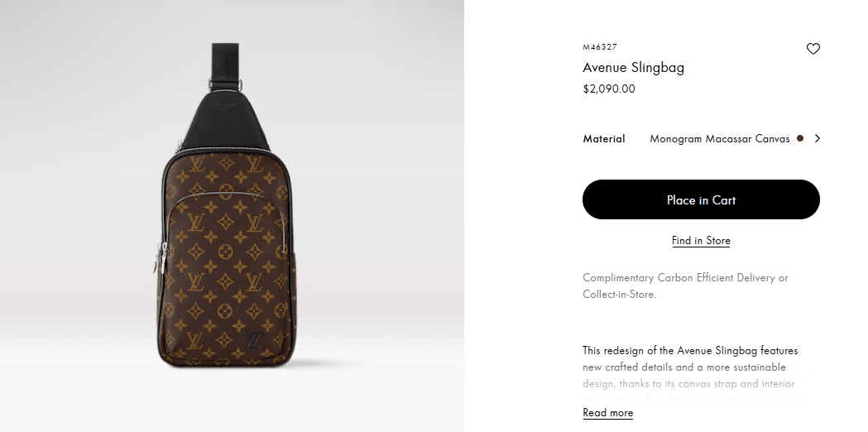Select the product code M46327
This screenshot has width=868, height=432.
(600, 47)
